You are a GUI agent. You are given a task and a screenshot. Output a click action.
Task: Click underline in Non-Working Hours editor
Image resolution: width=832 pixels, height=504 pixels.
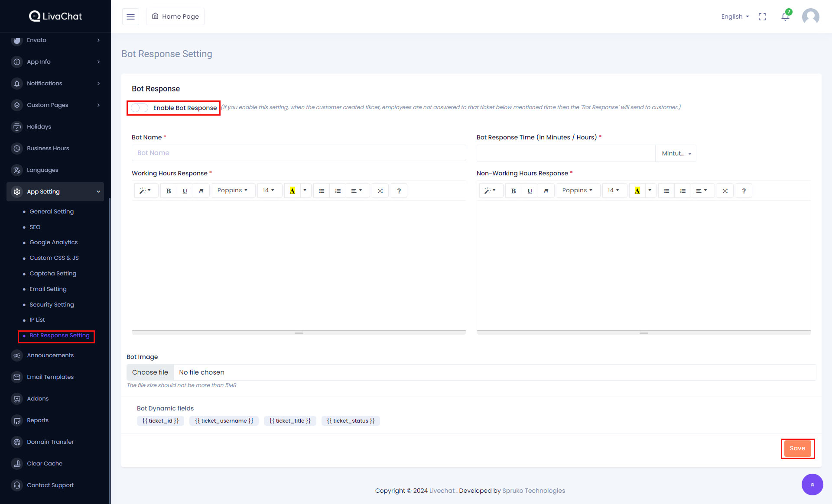click(x=530, y=191)
